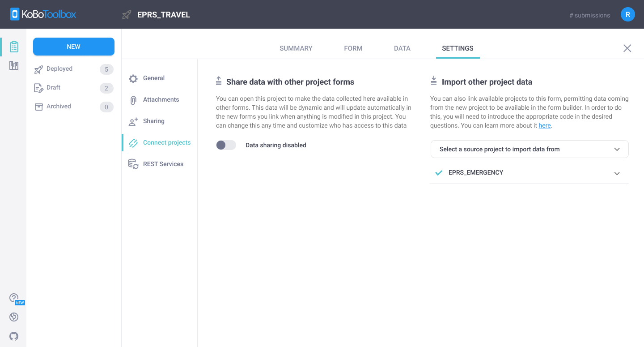This screenshot has width=644, height=347.
Task: Open the Library icon in the left sidebar
Action: 14,65
